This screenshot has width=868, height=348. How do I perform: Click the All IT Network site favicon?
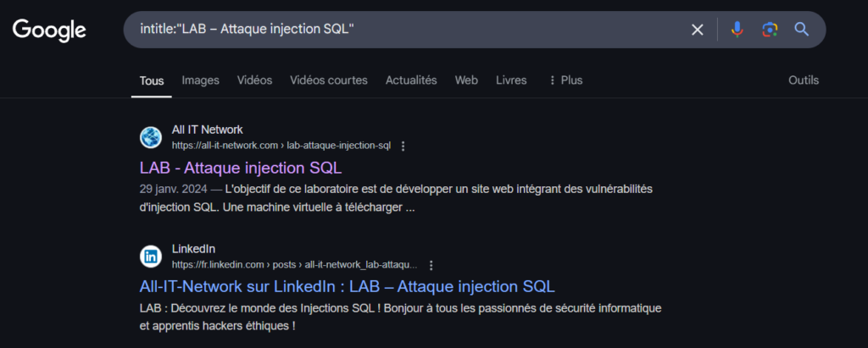150,137
